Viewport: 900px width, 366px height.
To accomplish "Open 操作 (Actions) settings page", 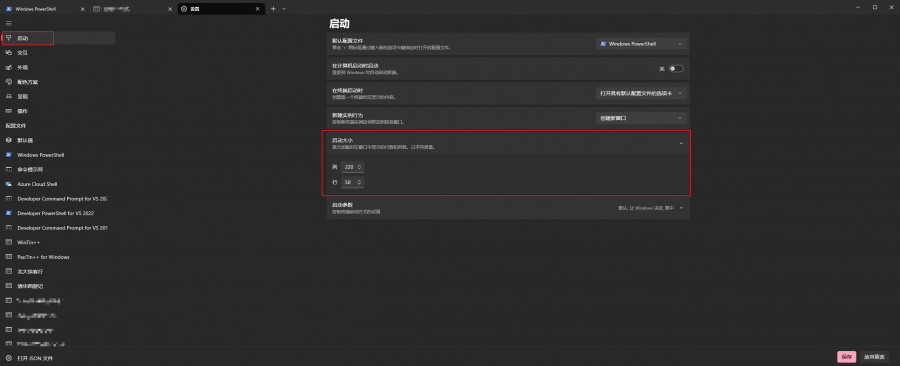I will (58, 111).
